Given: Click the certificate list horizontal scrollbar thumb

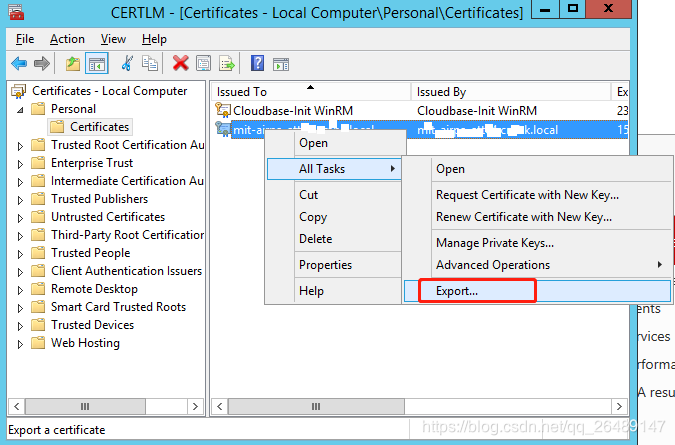Looking at the screenshot, I should (x=316, y=406).
